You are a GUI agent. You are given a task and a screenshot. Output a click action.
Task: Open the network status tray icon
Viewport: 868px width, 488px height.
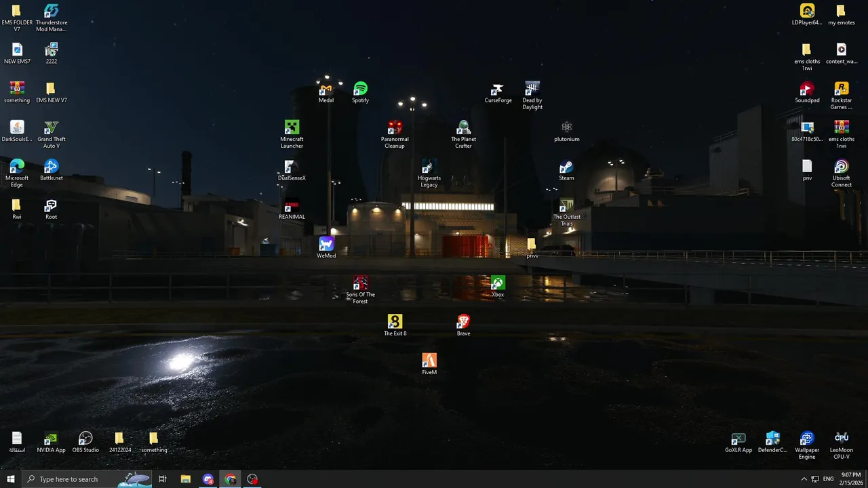coord(815,479)
